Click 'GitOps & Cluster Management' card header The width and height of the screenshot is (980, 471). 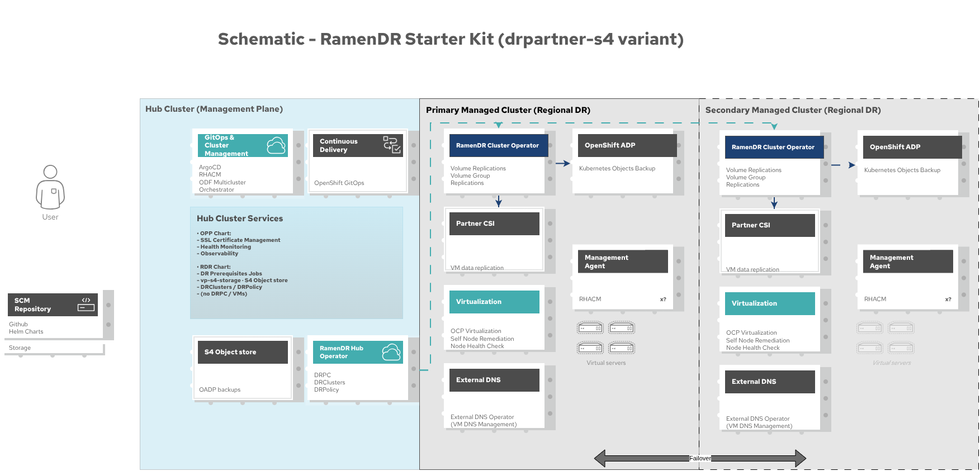243,145
